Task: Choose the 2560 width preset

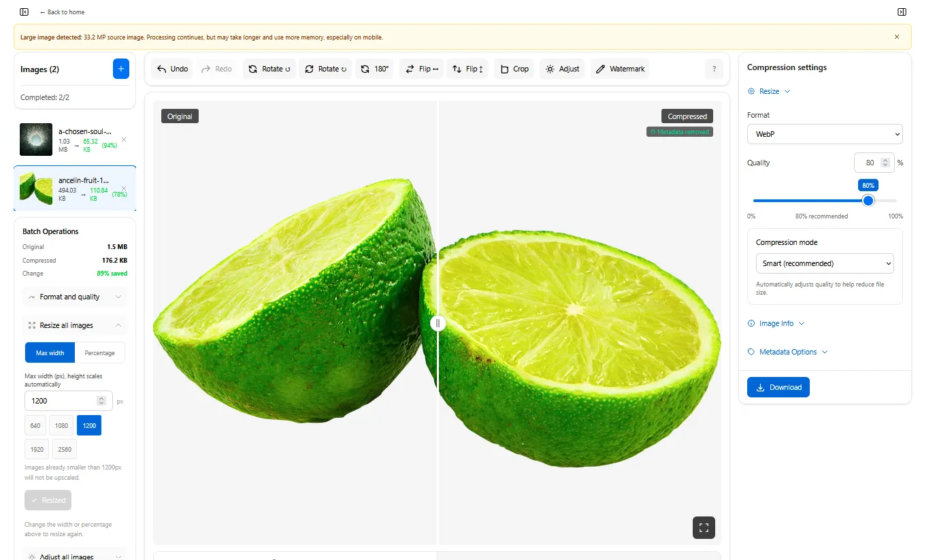Action: click(65, 449)
